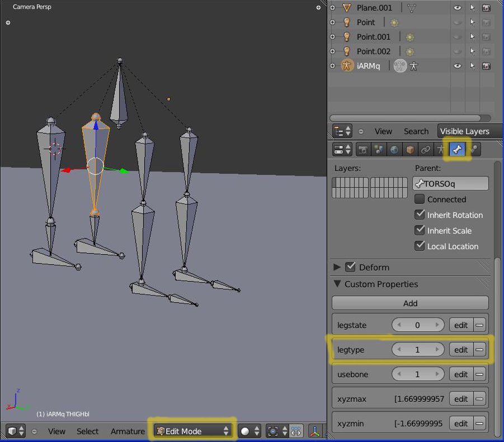Uncheck Inherit Rotation
Screen dimensions: 504x442
click(x=420, y=215)
